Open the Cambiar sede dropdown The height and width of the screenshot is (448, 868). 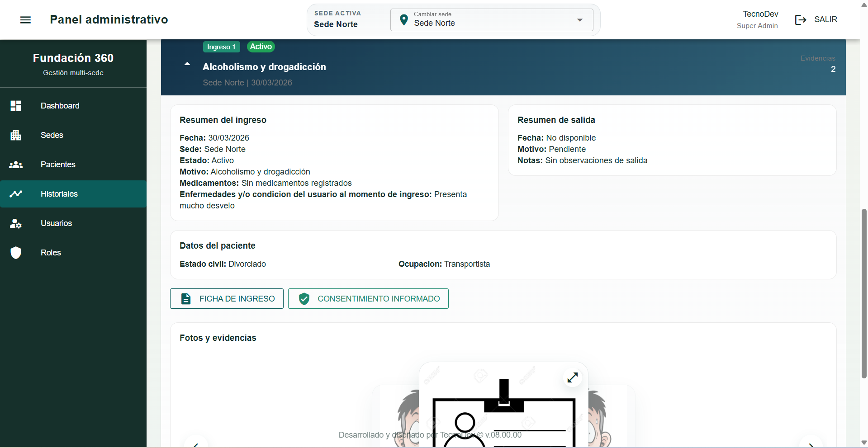491,20
